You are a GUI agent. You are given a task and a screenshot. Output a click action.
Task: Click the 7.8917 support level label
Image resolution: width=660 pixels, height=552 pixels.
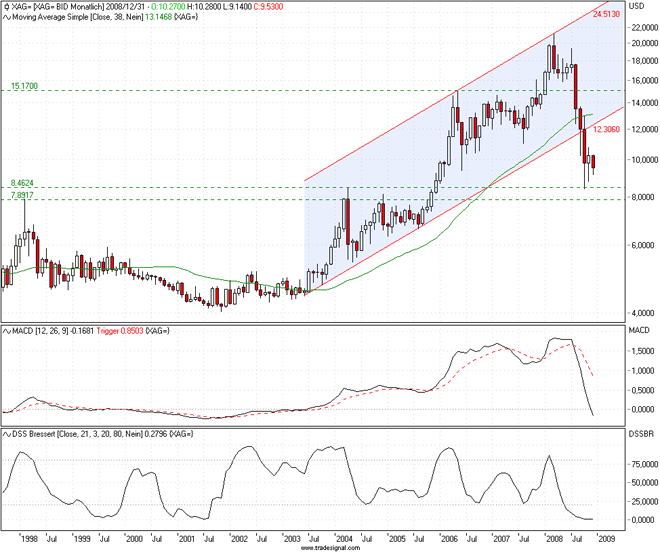[x=22, y=196]
